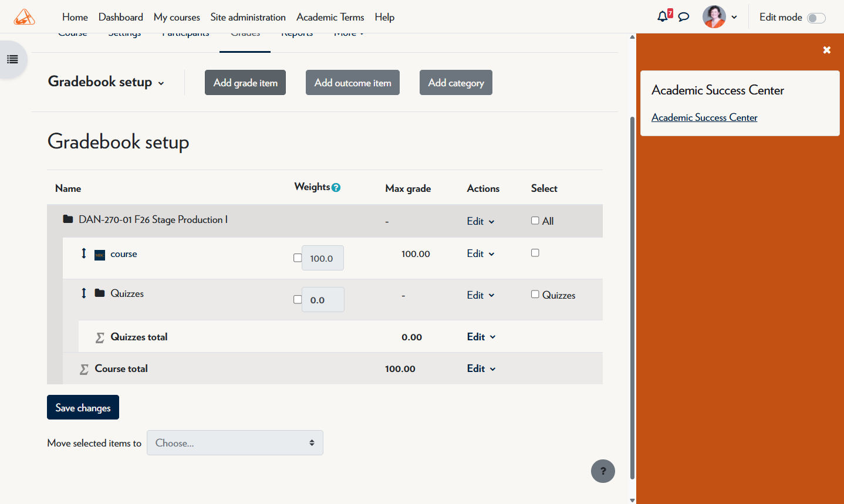Click the sigma icon beside Course total
This screenshot has height=504, width=844.
pos(84,369)
